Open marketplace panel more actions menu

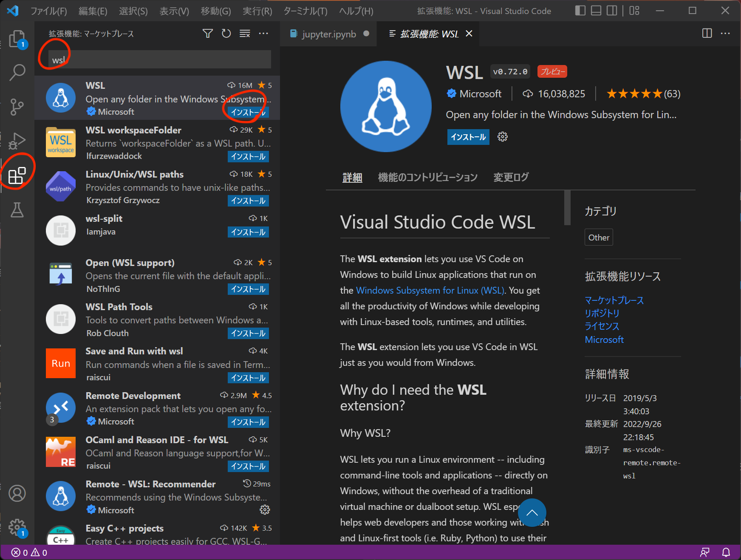tap(263, 34)
